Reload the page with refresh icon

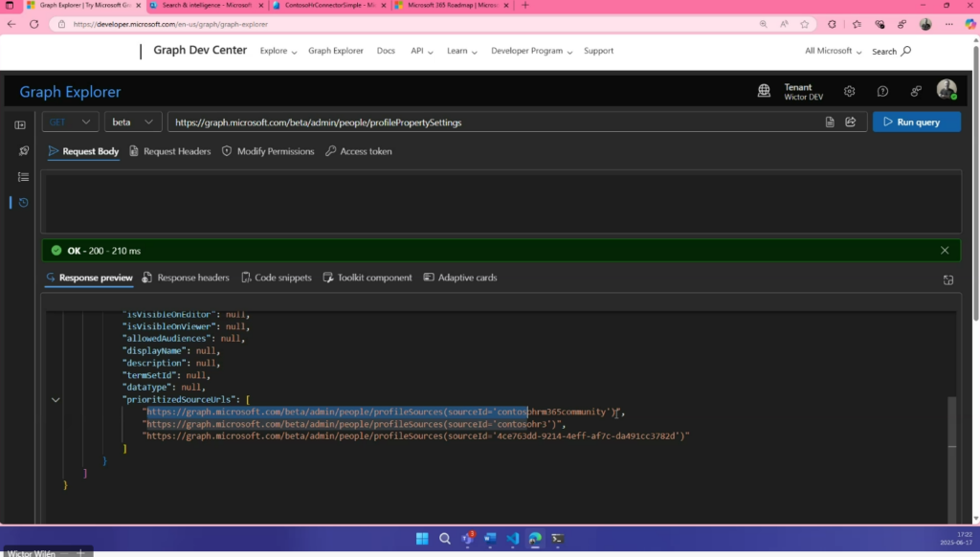click(33, 24)
